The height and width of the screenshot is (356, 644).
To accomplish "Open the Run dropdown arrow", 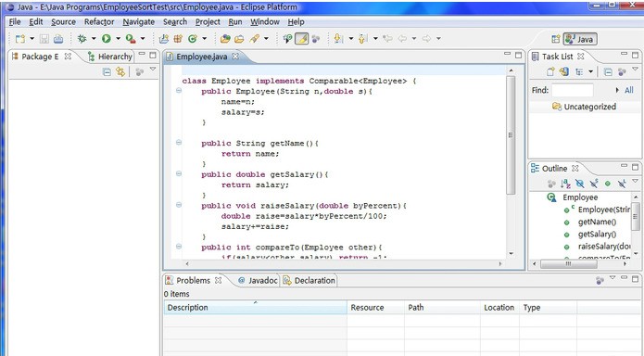I will point(118,39).
